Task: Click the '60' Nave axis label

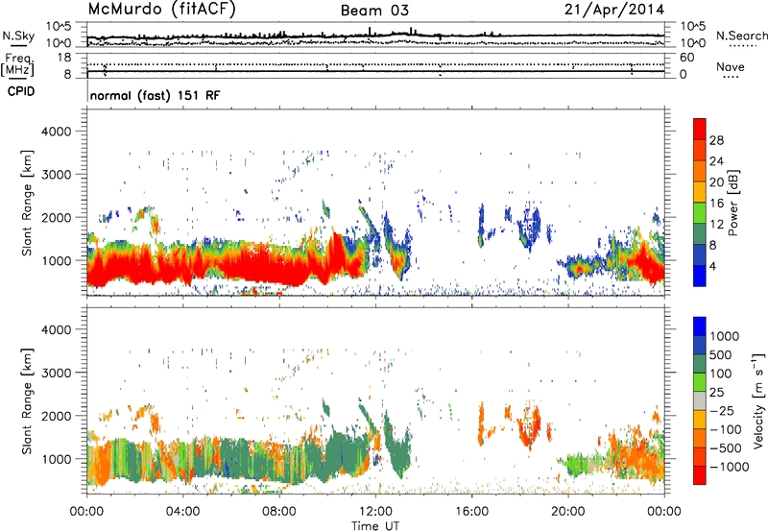Action: click(687, 58)
